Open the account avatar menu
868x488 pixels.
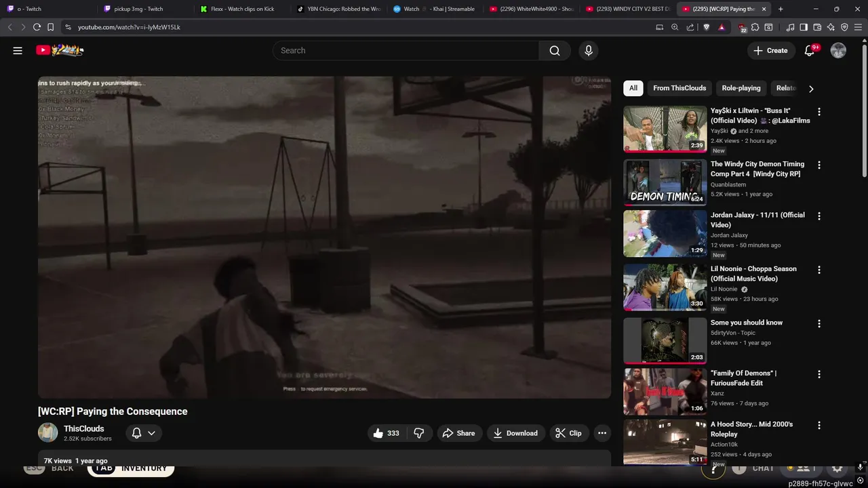[x=838, y=51]
